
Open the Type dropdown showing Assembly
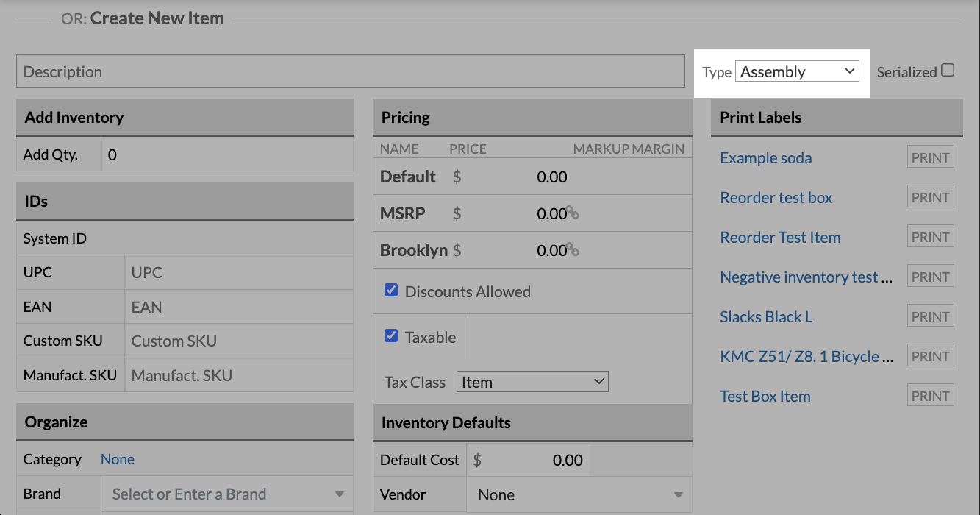click(x=797, y=71)
